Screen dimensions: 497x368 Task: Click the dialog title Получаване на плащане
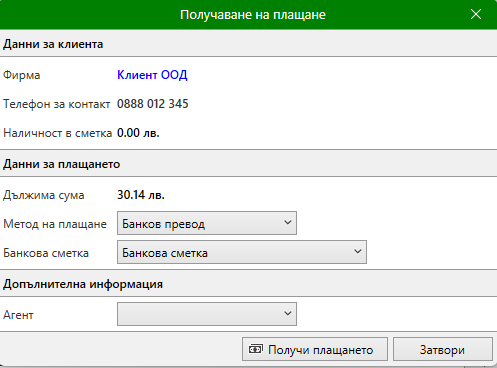pos(253,15)
